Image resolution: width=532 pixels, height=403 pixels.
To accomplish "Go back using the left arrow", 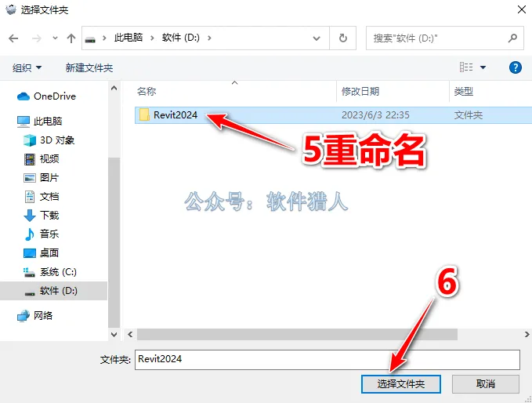I will point(13,38).
